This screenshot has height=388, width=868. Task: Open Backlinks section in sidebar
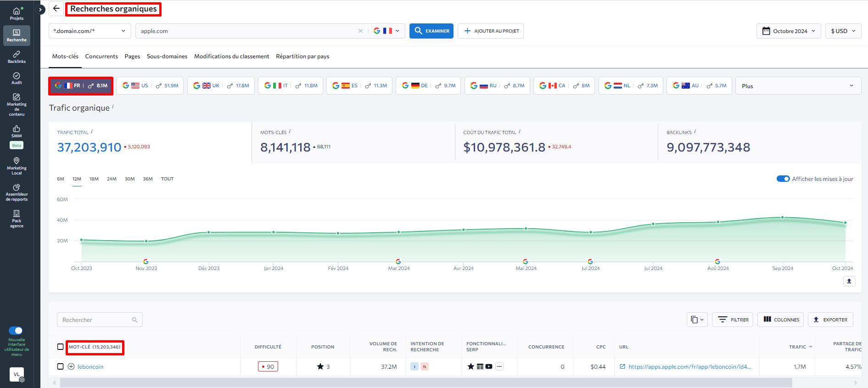(x=17, y=57)
